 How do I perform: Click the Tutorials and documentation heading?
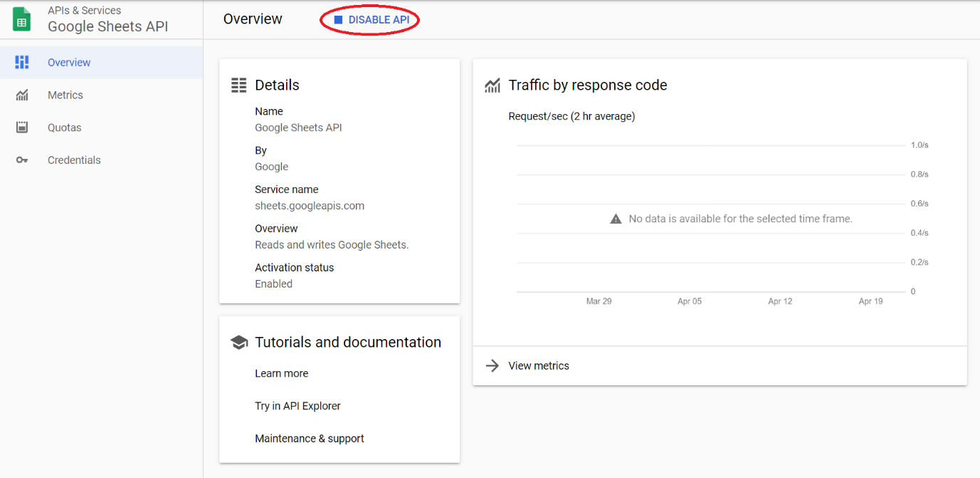(348, 342)
